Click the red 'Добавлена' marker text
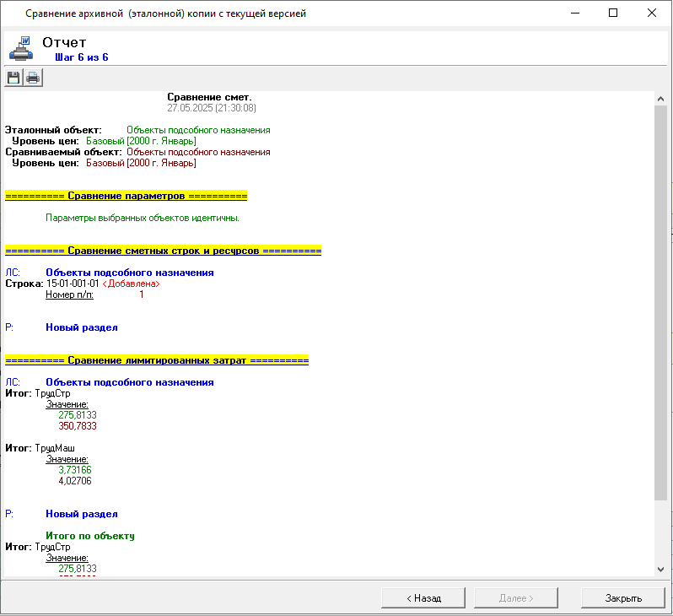Image resolution: width=673 pixels, height=616 pixels. [x=137, y=284]
